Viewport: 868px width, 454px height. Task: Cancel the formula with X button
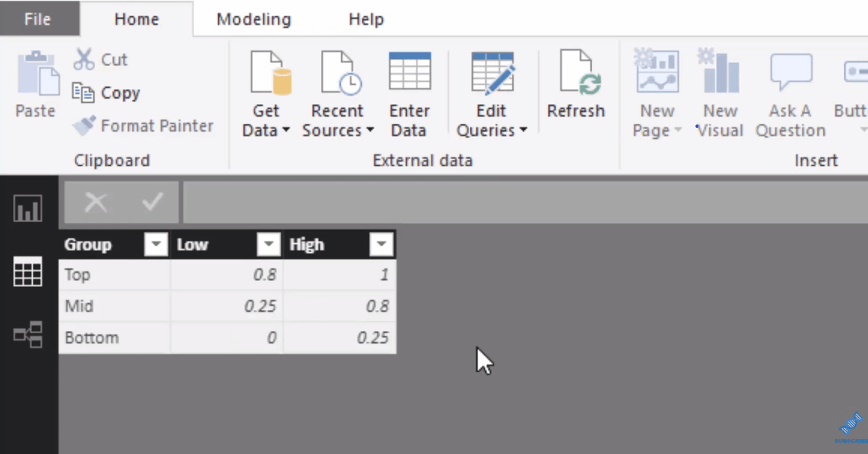(96, 203)
